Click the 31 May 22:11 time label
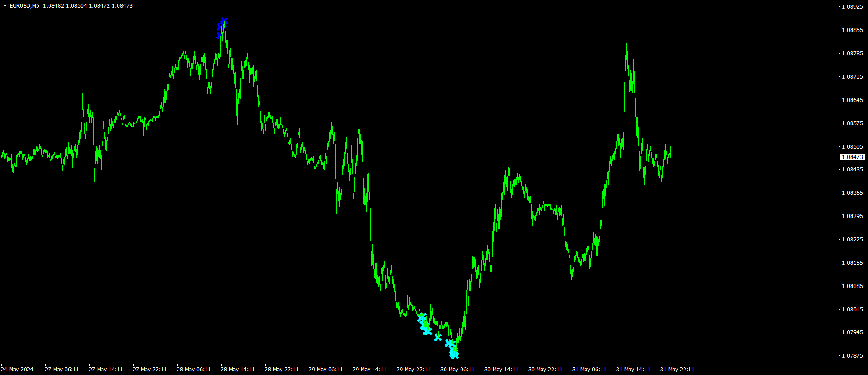Image resolution: width=868 pixels, height=375 pixels. (677, 370)
